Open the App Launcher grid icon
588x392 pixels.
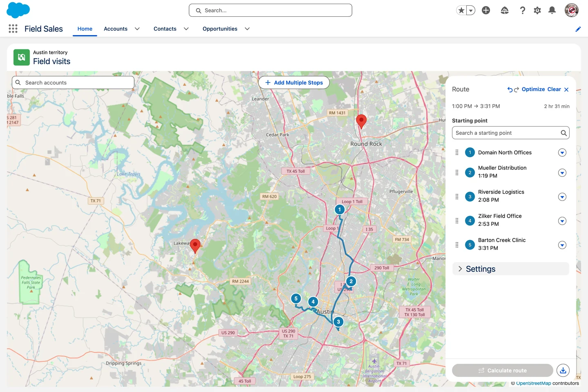coord(13,29)
